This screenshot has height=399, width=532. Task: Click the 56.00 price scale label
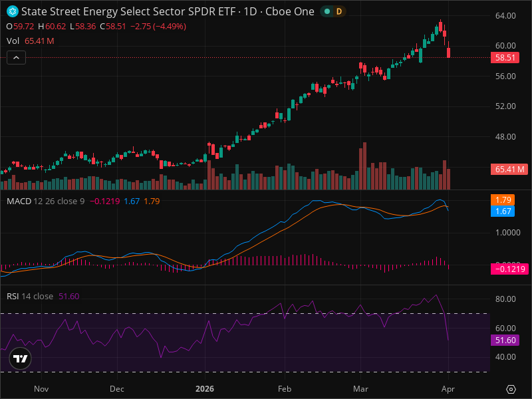click(505, 76)
